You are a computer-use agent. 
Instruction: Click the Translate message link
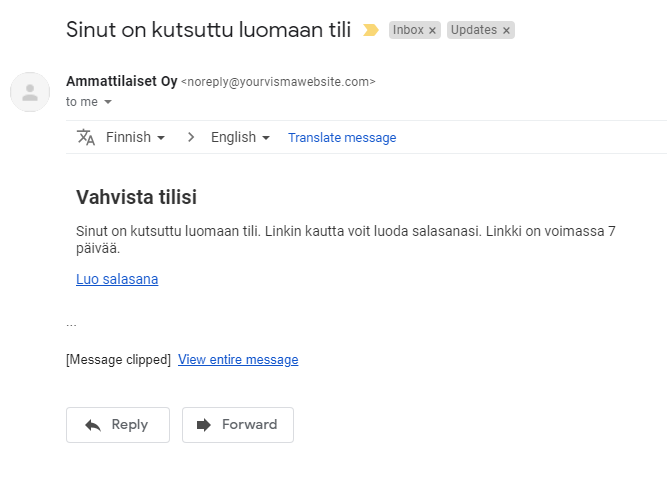(x=342, y=138)
